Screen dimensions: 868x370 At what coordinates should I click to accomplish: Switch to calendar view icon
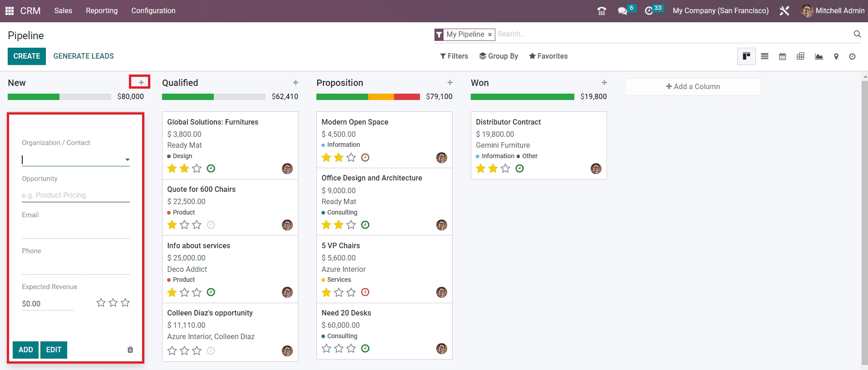(783, 56)
